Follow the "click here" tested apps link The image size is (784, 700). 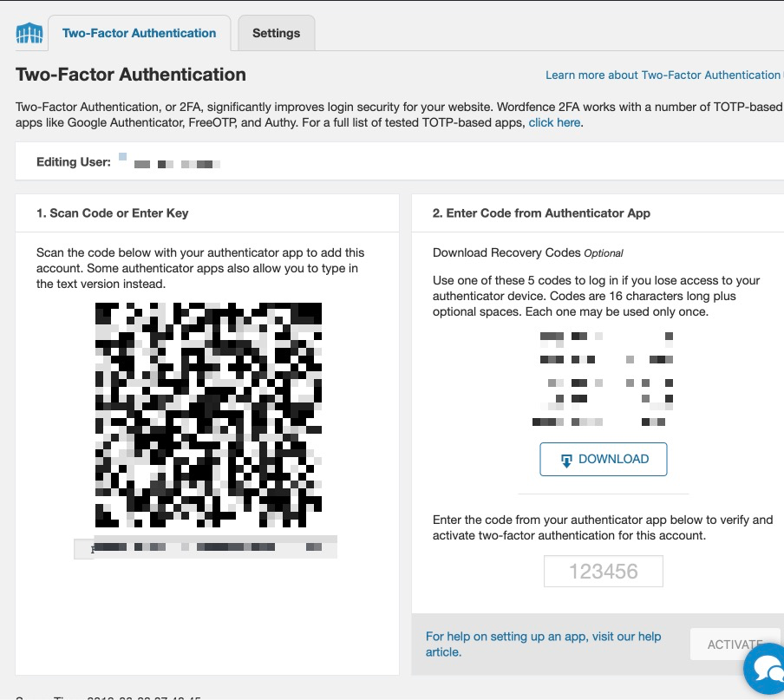tap(554, 123)
